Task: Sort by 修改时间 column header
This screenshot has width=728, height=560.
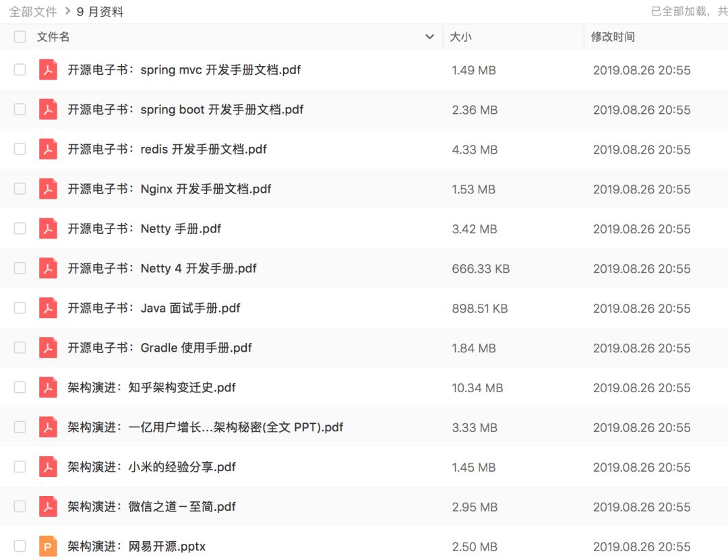Action: coord(613,36)
